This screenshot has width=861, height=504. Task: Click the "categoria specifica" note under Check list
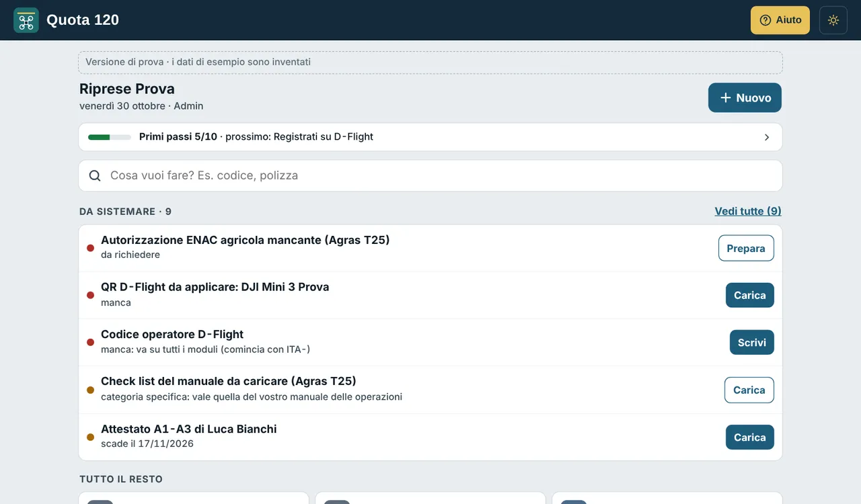252,396
